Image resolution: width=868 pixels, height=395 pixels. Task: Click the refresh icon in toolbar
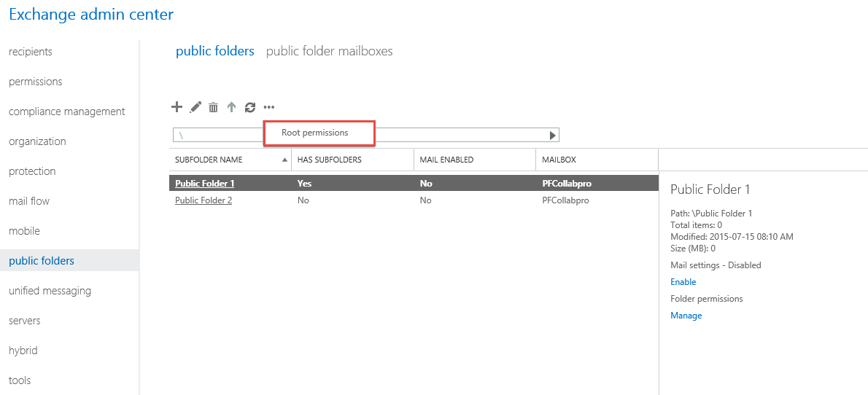[x=250, y=107]
